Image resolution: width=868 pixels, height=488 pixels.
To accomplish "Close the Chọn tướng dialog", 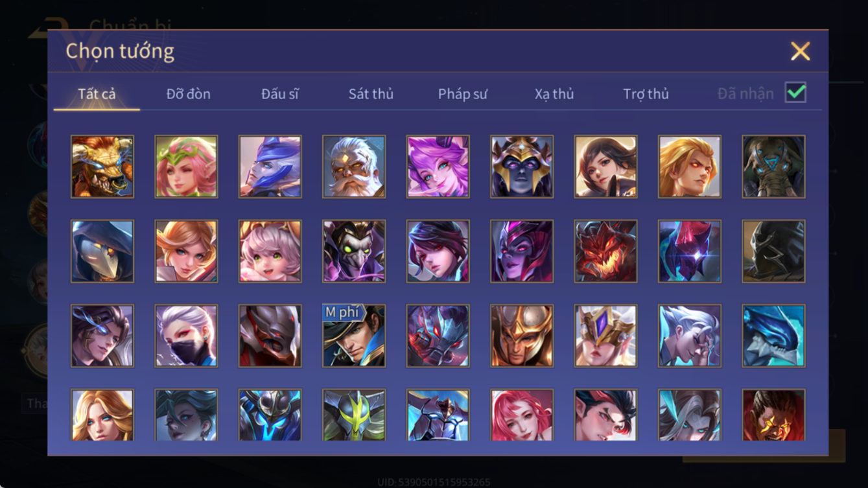I will click(800, 51).
